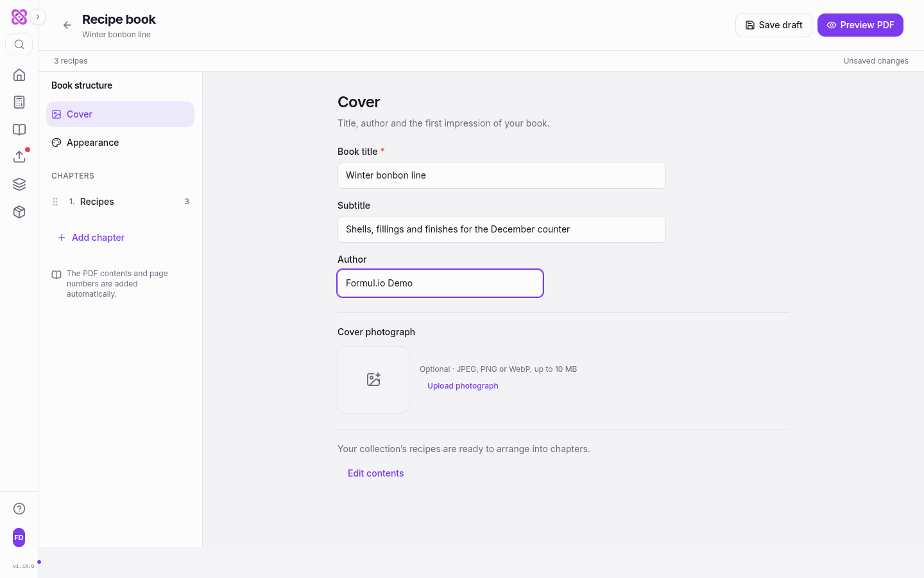Click the FD user avatar
This screenshot has width=924, height=578.
click(x=19, y=538)
